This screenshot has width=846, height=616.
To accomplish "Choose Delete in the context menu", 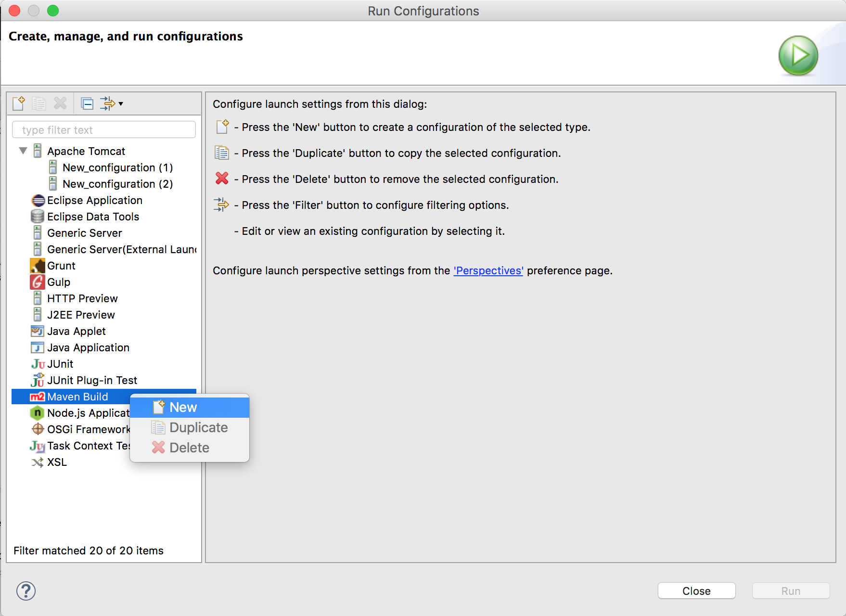I will coord(189,448).
